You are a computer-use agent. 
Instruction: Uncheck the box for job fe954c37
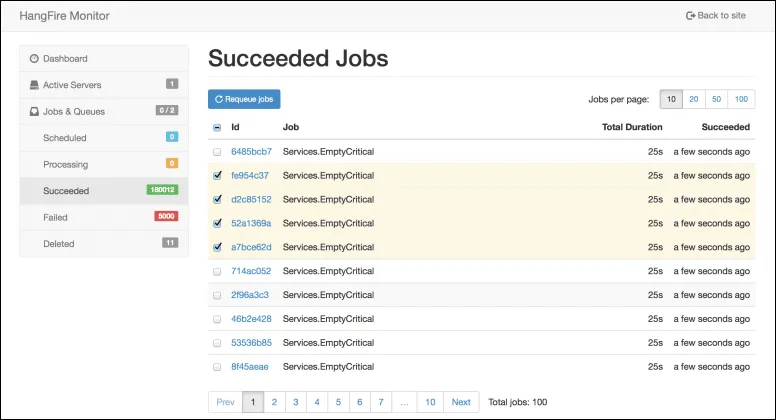point(217,176)
